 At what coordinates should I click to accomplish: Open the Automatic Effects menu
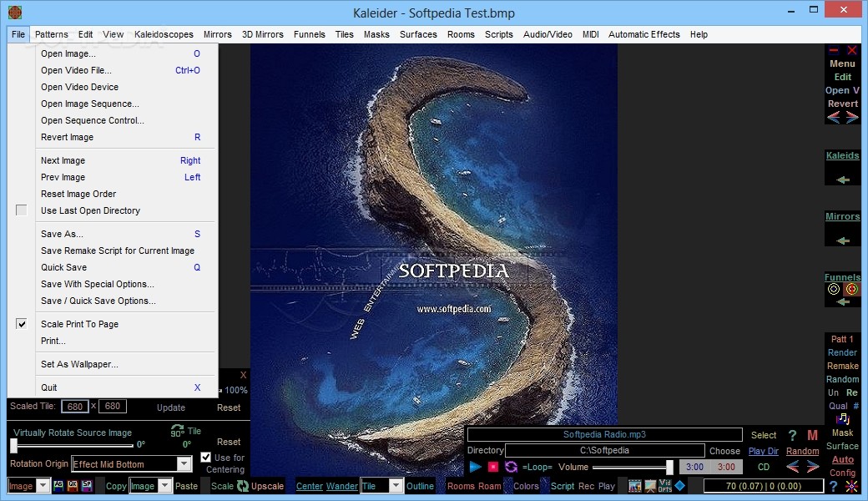tap(643, 34)
